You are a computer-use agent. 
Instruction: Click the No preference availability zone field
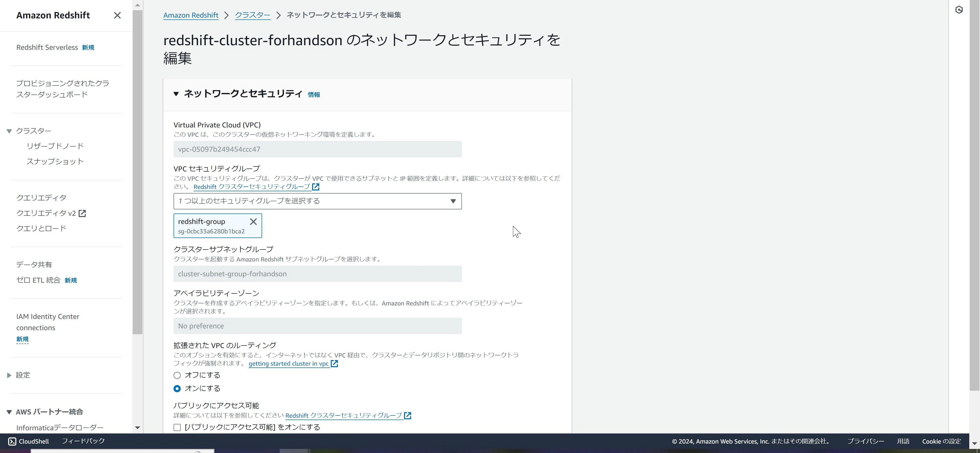(x=318, y=326)
